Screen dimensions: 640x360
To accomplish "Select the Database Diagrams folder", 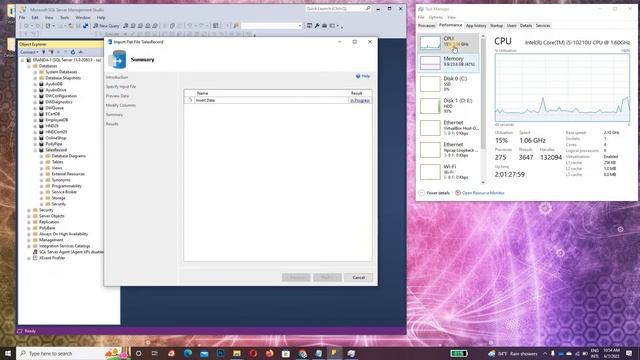I will pyautogui.click(x=69, y=156).
